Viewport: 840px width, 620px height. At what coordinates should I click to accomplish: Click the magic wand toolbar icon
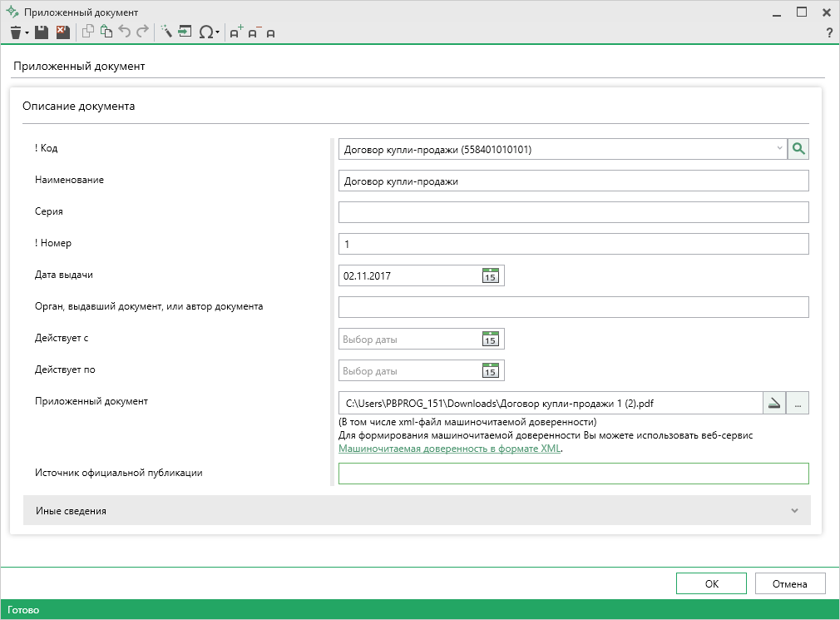pyautogui.click(x=166, y=32)
